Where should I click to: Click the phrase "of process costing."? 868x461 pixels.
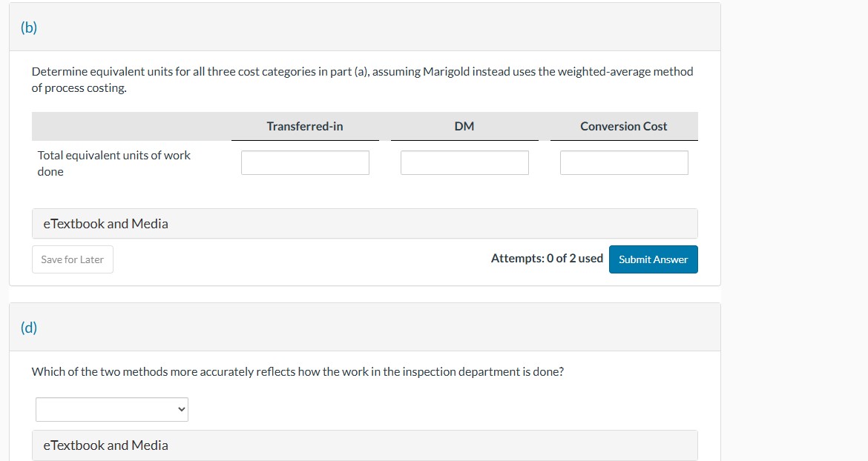click(79, 88)
